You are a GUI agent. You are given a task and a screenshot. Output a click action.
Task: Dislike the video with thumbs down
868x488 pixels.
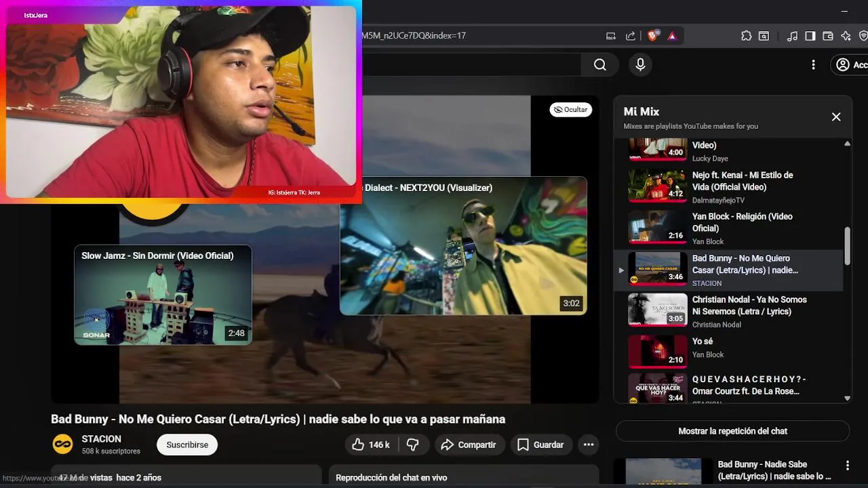tap(412, 445)
